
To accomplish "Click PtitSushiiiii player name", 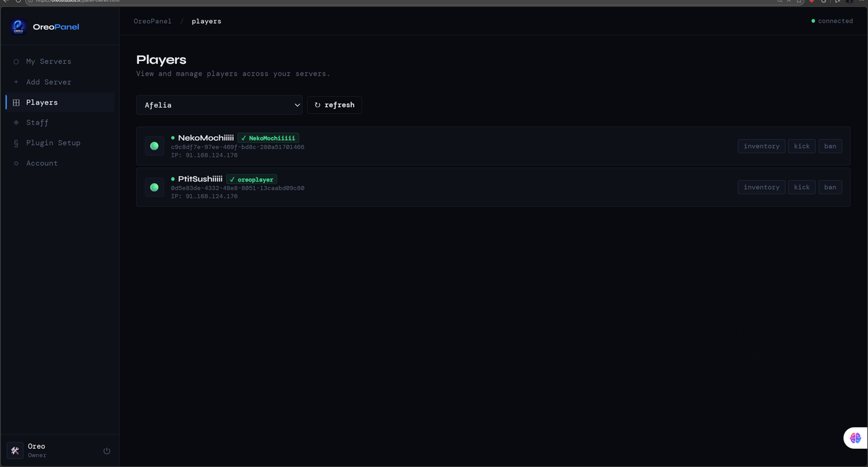I will pos(200,179).
